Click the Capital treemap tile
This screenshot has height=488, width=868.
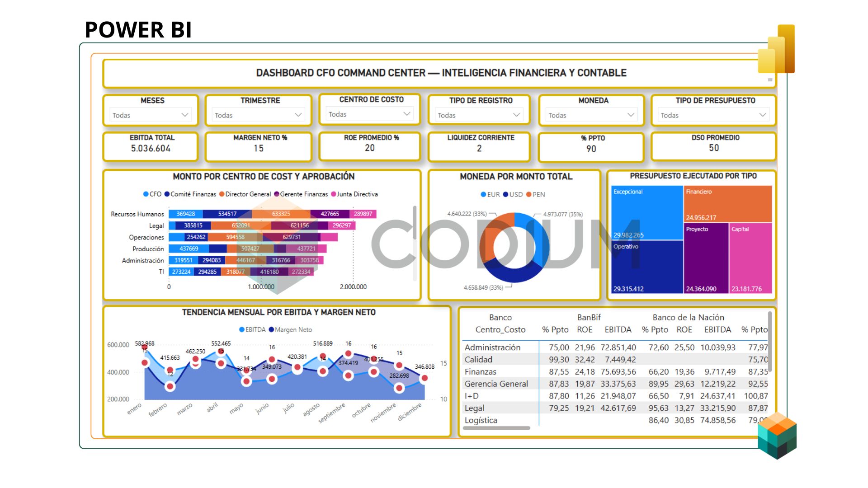coord(751,258)
